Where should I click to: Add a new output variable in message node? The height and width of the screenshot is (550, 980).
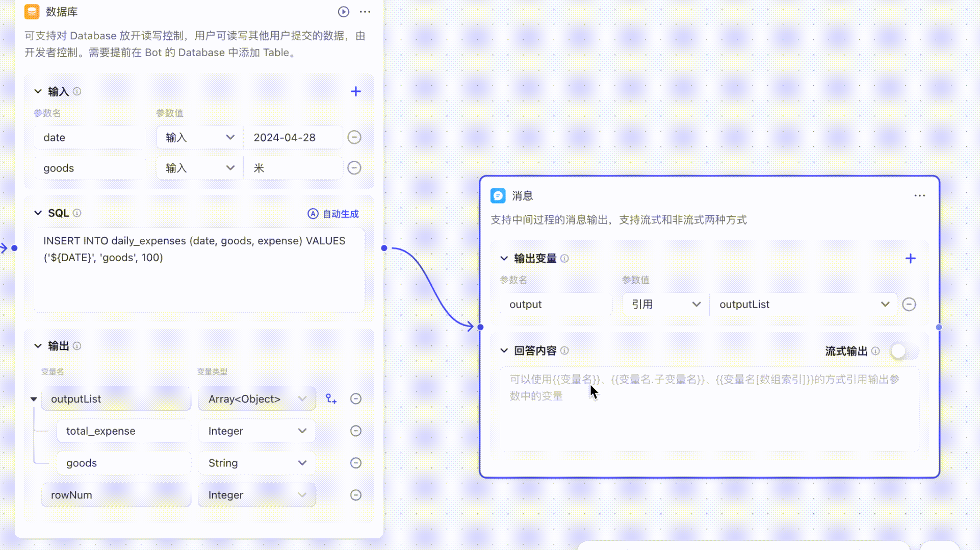[x=910, y=259]
